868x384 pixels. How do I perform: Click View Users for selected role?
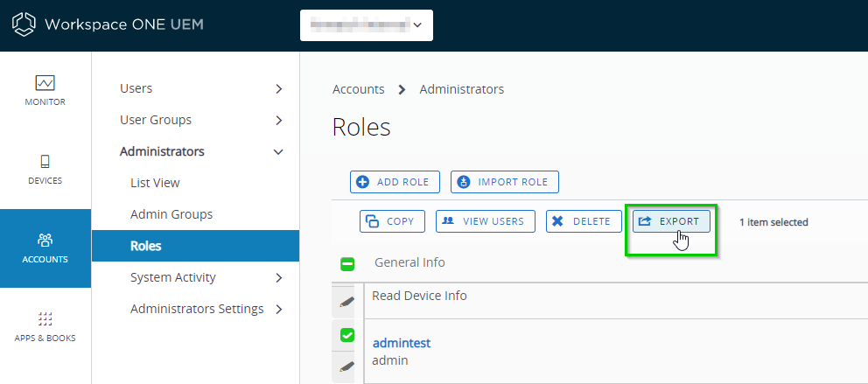pos(485,221)
